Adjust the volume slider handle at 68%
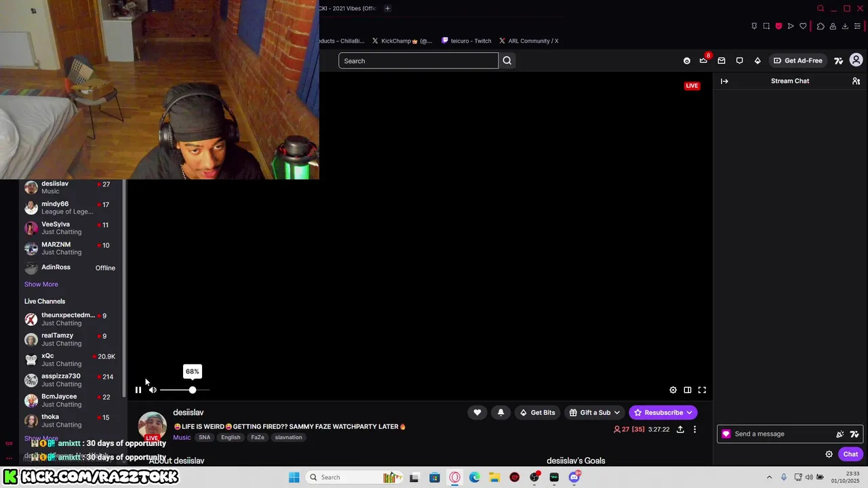This screenshot has width=868, height=488. (x=193, y=390)
